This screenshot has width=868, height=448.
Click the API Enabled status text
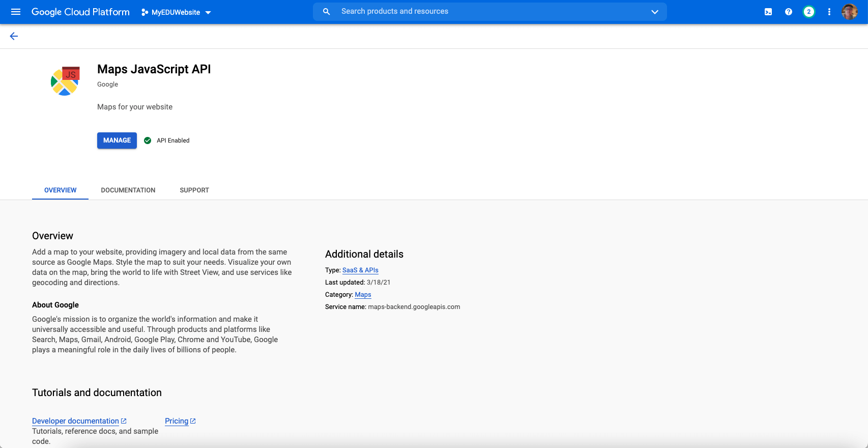pyautogui.click(x=173, y=141)
